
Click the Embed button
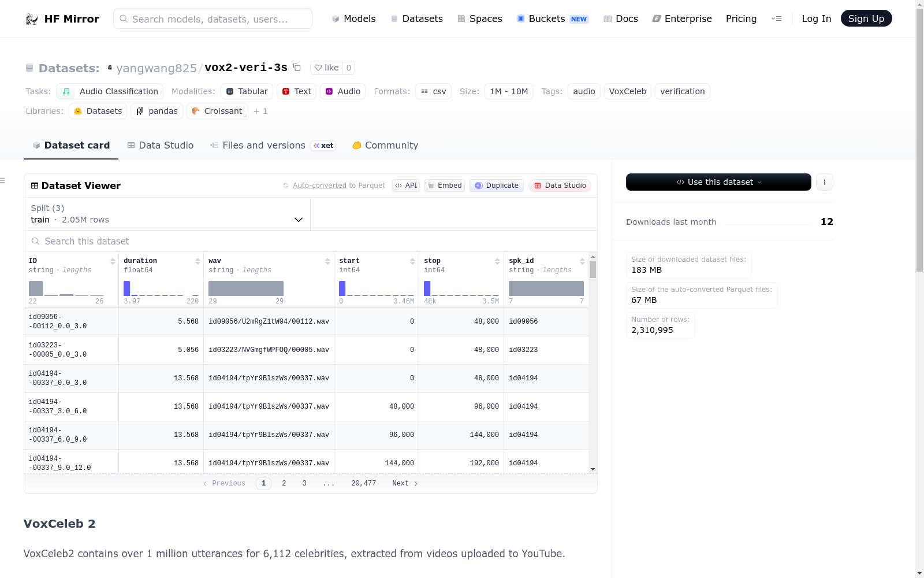coord(445,186)
